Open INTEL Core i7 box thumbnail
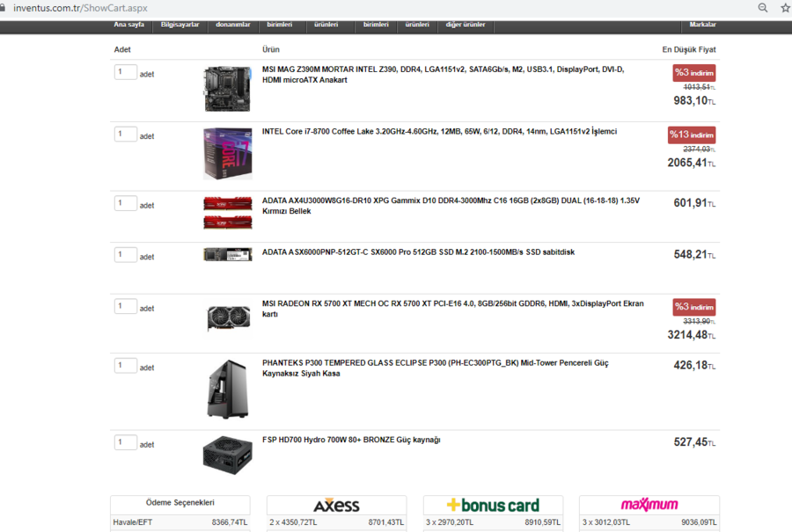 [227, 153]
